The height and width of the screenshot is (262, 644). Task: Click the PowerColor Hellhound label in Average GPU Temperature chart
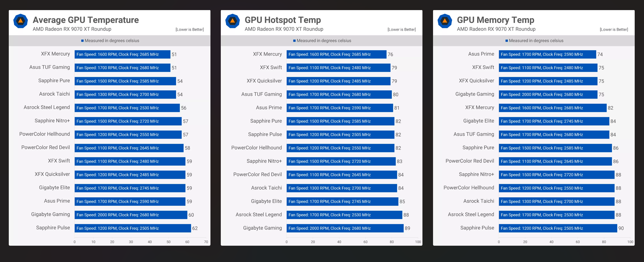pyautogui.click(x=45, y=134)
